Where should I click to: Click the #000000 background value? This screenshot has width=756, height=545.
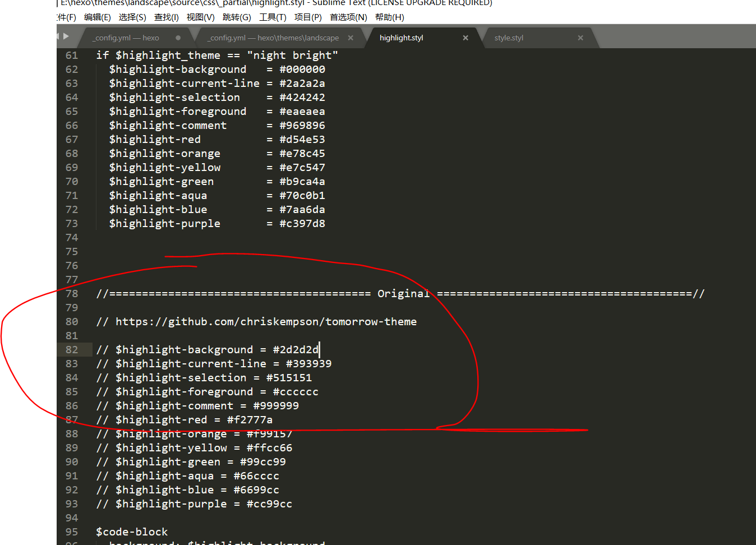click(302, 70)
